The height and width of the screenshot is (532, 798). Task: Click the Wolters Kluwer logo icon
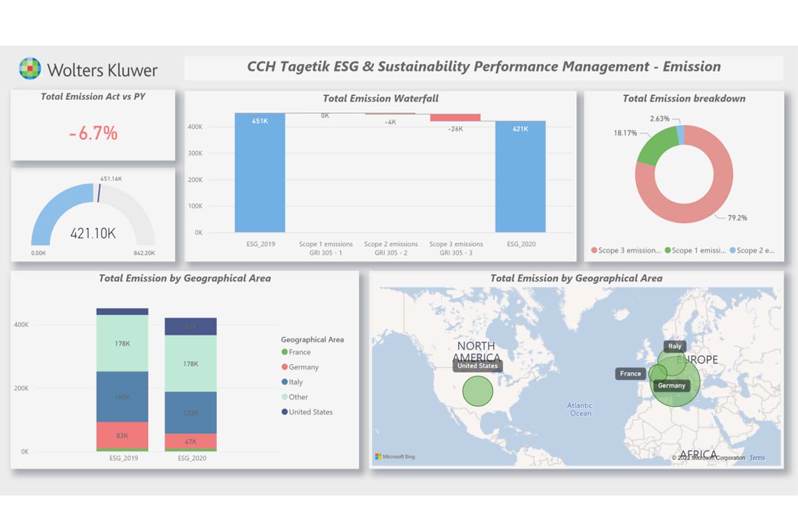(x=30, y=69)
